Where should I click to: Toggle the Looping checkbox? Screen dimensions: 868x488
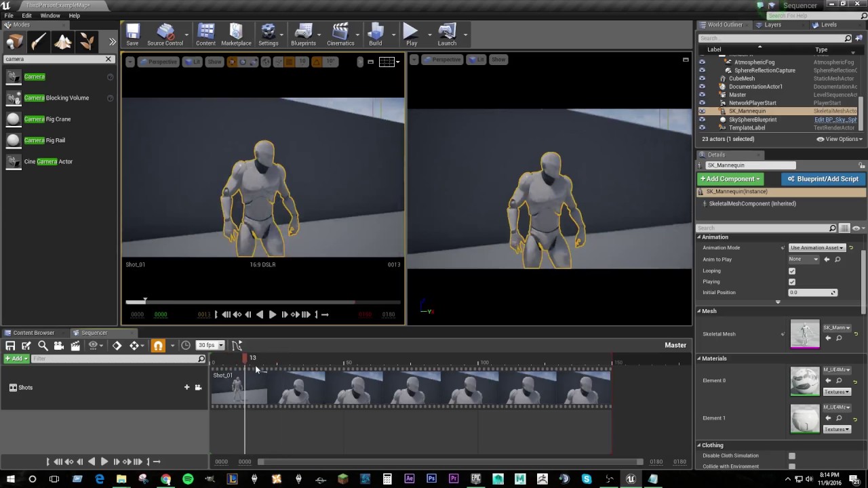[791, 271]
